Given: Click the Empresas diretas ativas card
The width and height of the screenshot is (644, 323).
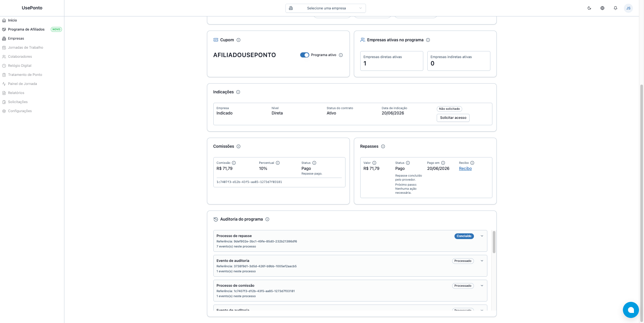Looking at the screenshot, I should [391, 61].
